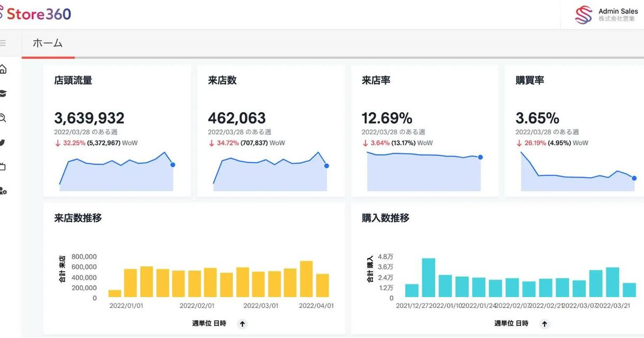Click the Admin Sales account name
This screenshot has height=338, width=644.
[x=618, y=11]
